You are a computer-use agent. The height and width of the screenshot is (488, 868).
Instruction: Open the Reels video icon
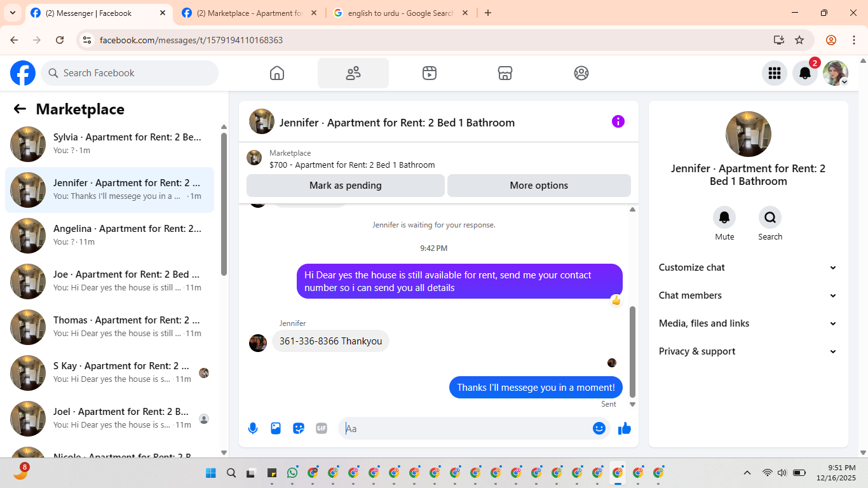tap(430, 73)
